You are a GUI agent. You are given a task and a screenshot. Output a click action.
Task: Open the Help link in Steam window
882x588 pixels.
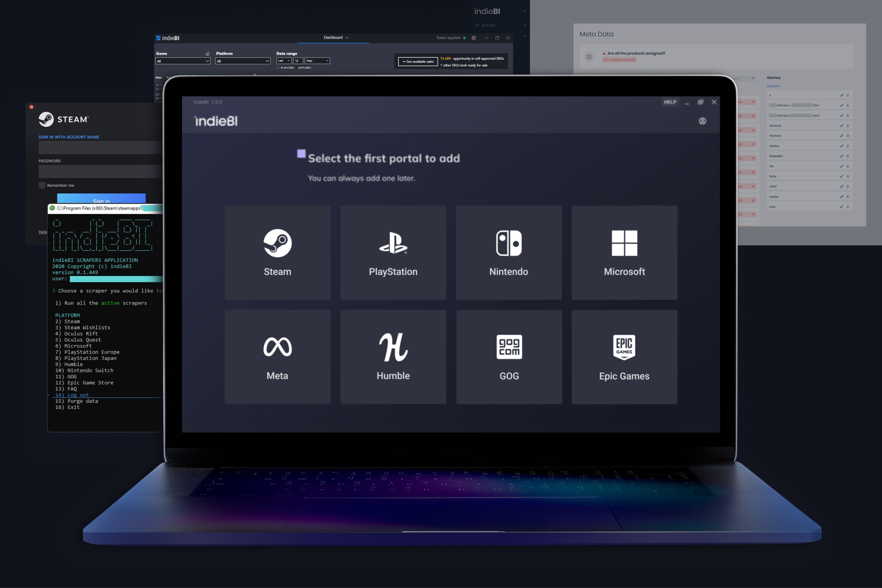[43, 232]
